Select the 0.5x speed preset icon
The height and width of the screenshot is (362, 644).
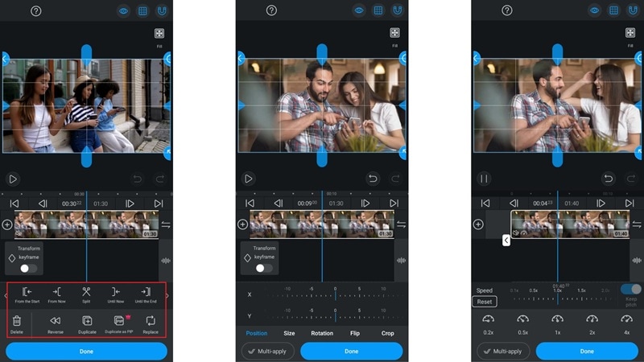click(522, 319)
